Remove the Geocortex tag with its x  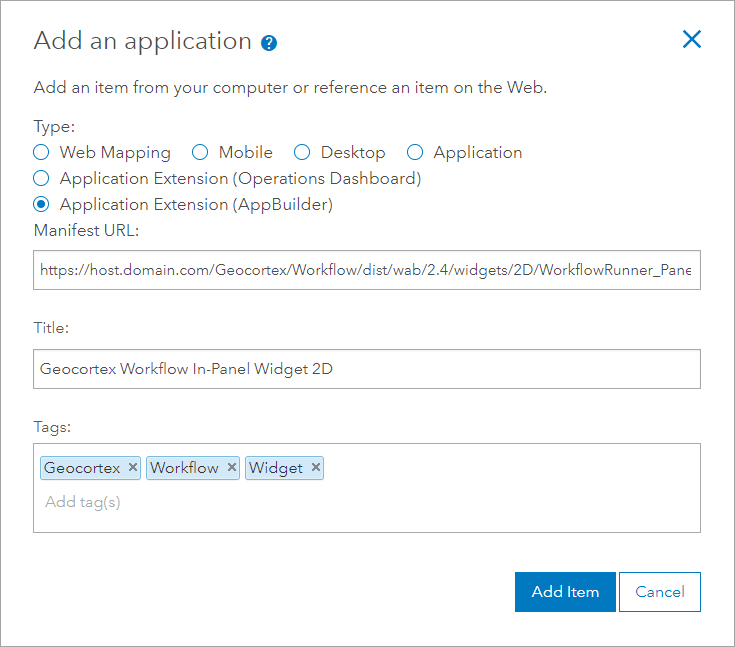pos(133,468)
